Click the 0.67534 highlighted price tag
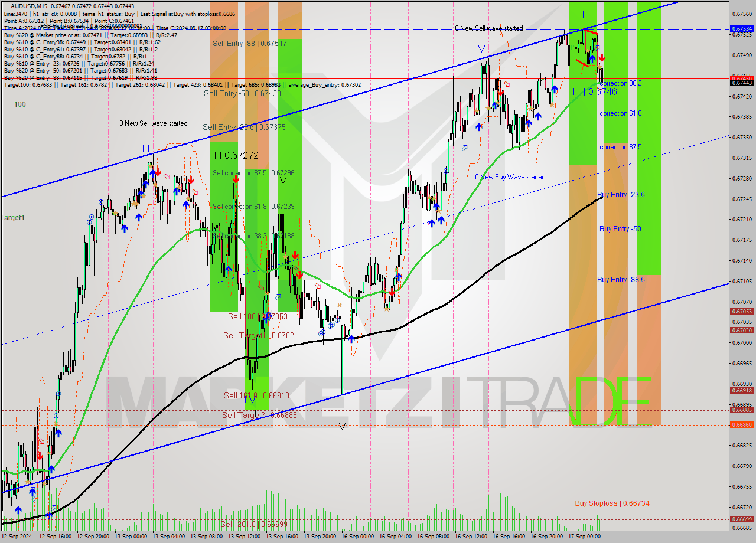Image resolution: width=756 pixels, height=543 pixels. pos(742,28)
